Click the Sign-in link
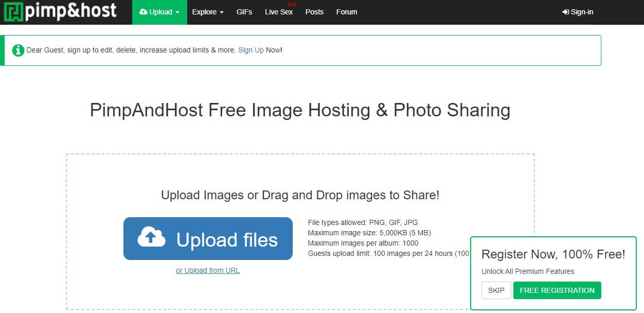 [x=578, y=12]
